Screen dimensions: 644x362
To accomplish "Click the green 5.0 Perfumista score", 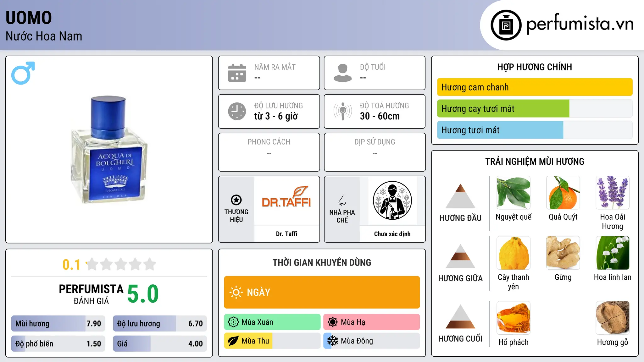I will pyautogui.click(x=143, y=294).
